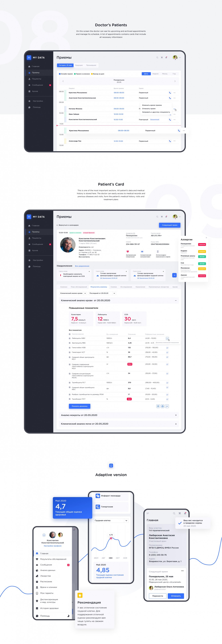Tap the search icon on mobile Главная screen

(174, 513)
